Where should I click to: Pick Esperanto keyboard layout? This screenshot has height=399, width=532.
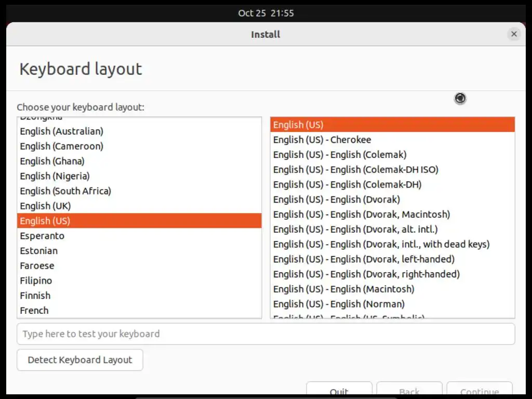point(139,236)
